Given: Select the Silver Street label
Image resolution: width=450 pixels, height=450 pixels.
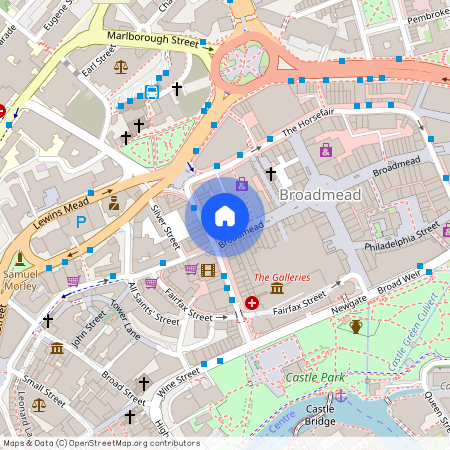Looking at the screenshot, I should click(165, 227).
